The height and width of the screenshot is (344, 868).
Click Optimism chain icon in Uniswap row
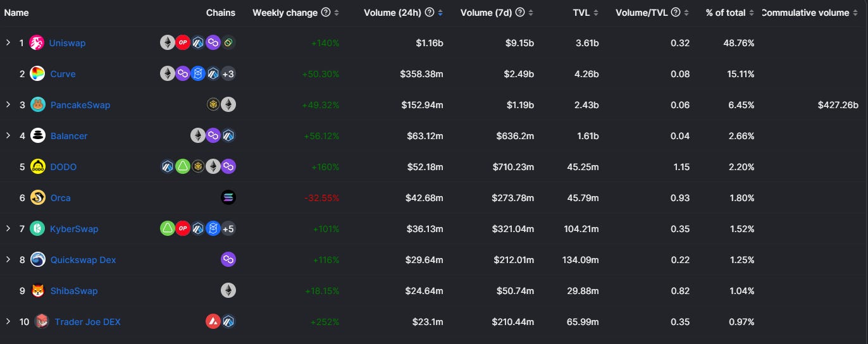(183, 43)
